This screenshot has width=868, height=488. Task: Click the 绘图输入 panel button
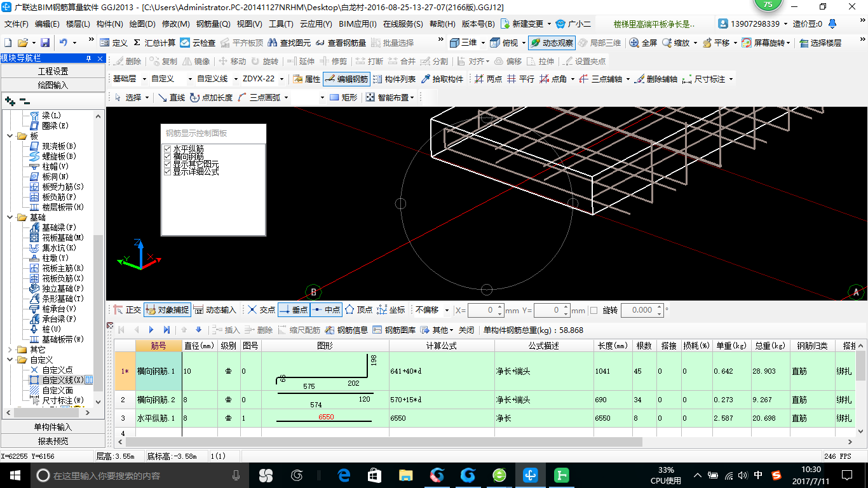(53, 85)
